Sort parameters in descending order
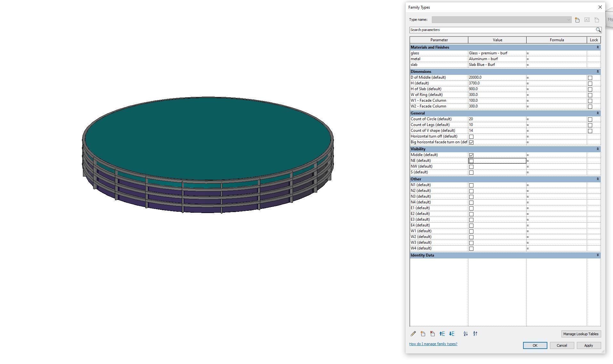The width and height of the screenshot is (613, 364). 475,334
